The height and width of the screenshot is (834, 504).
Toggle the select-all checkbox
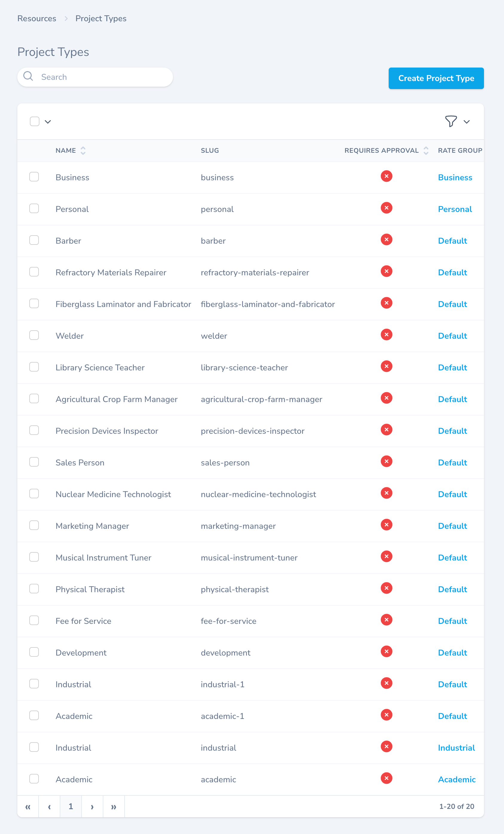[34, 121]
